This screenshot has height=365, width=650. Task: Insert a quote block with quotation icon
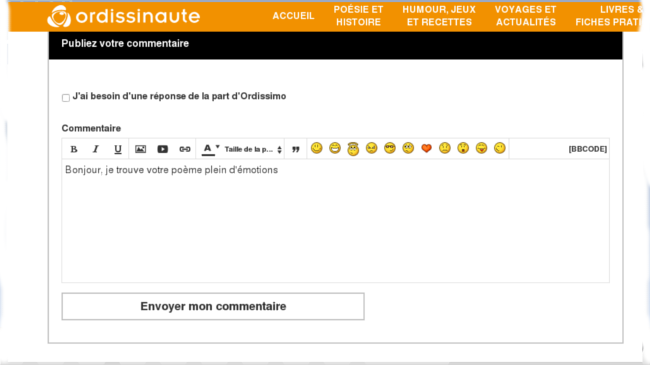[296, 149]
